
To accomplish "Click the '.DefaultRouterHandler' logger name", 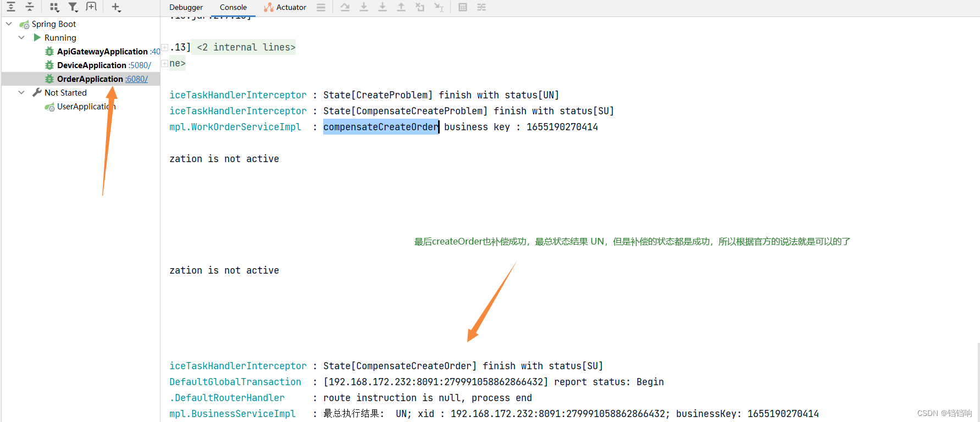I will pos(227,398).
